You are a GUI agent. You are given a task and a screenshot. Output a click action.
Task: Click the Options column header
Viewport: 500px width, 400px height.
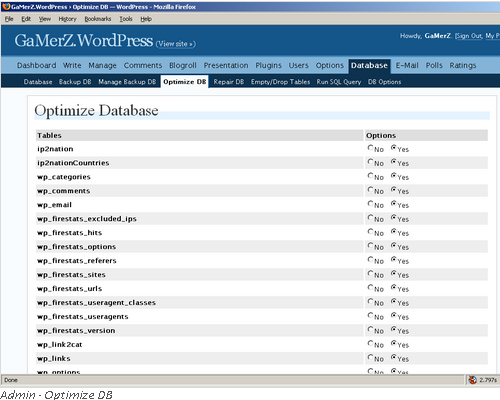[x=381, y=135]
